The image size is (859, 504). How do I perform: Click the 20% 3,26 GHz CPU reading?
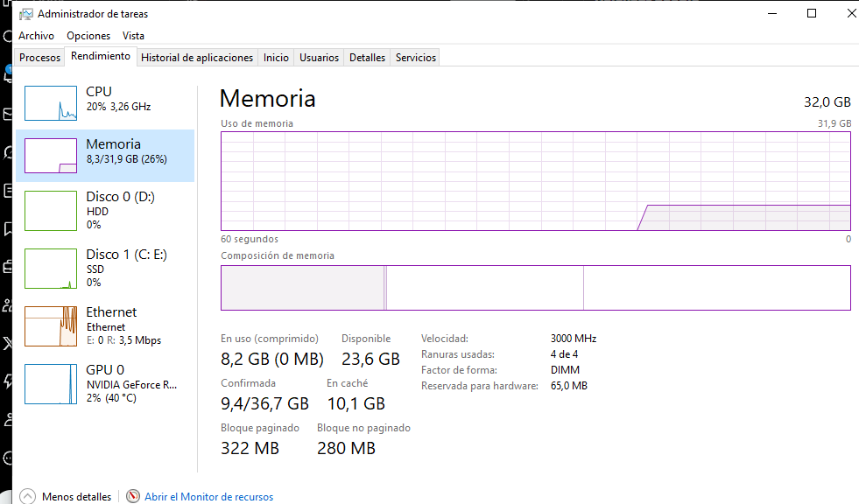tap(118, 107)
